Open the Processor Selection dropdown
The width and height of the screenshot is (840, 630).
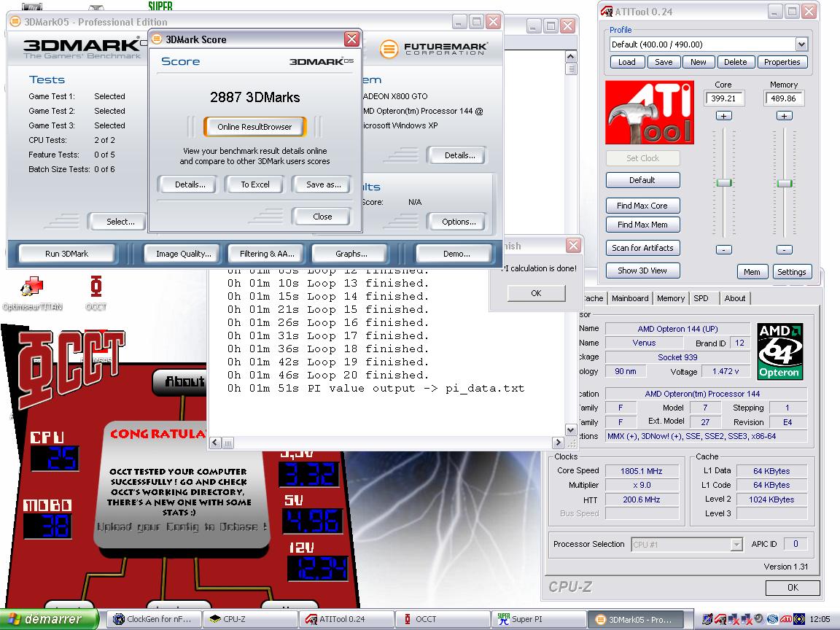(736, 545)
